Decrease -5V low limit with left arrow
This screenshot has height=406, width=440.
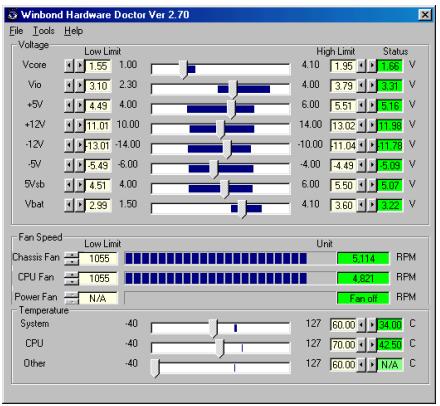(x=69, y=165)
